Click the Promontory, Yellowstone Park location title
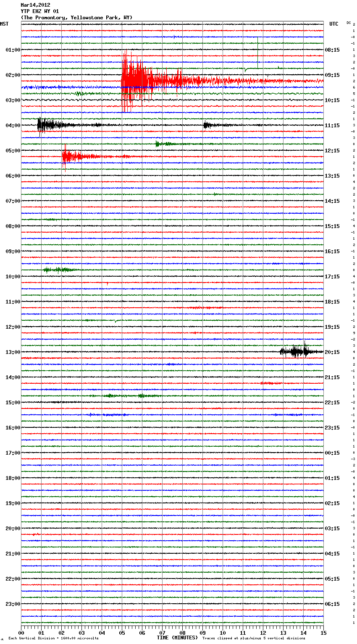This screenshot has height=644, width=357. [76, 18]
